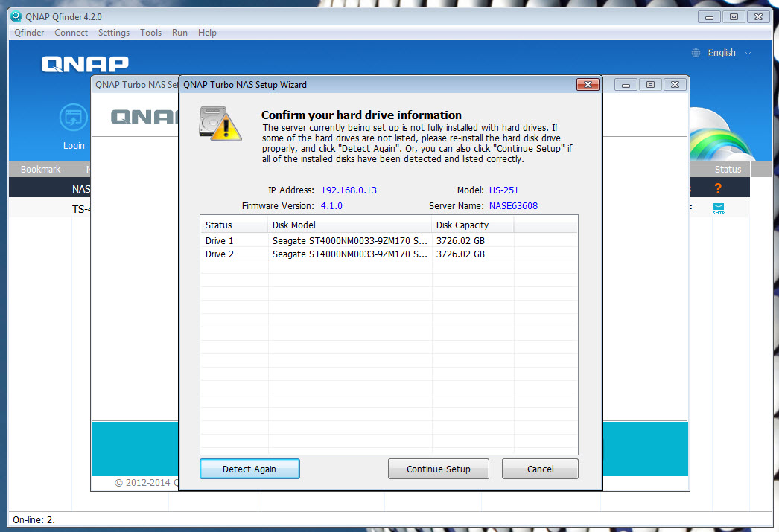Open the Help menu
The image size is (779, 532).
pos(207,33)
